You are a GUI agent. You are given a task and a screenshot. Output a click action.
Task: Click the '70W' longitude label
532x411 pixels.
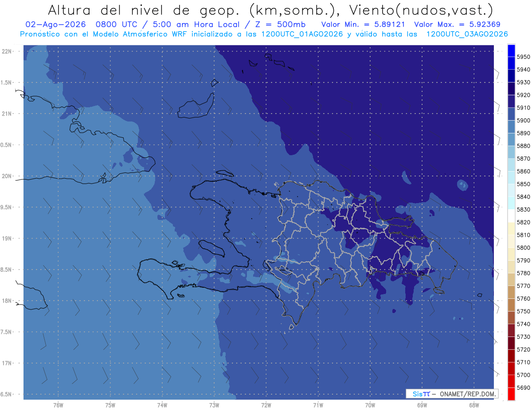click(x=370, y=406)
